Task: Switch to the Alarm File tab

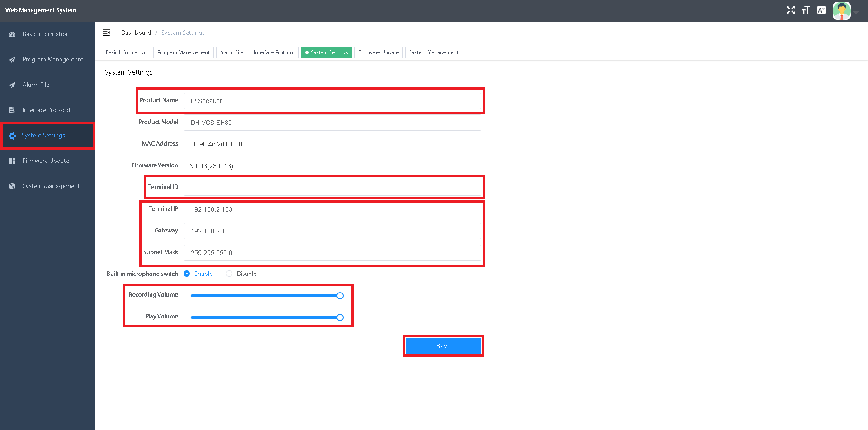Action: click(x=231, y=52)
